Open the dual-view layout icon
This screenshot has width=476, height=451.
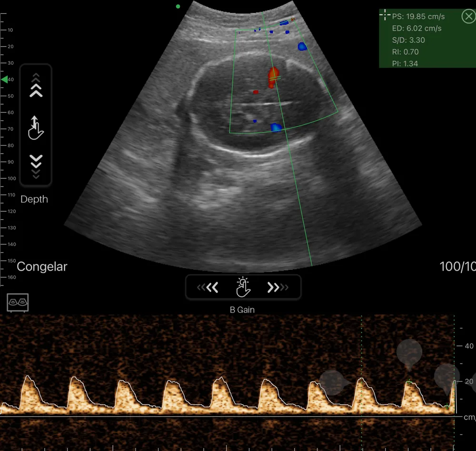pos(18,302)
